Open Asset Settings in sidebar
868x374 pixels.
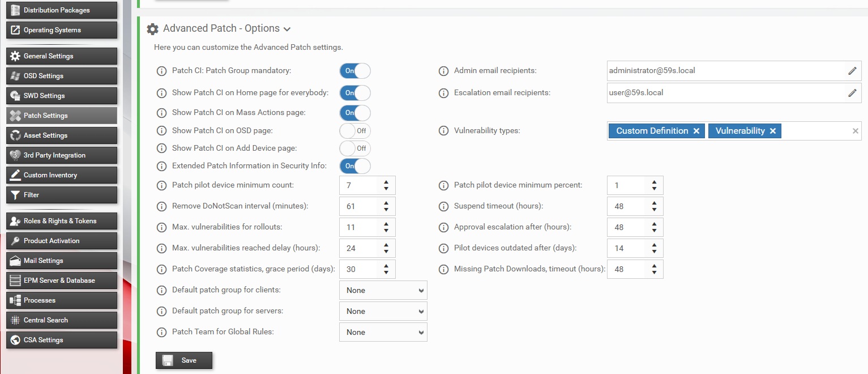[x=62, y=135]
